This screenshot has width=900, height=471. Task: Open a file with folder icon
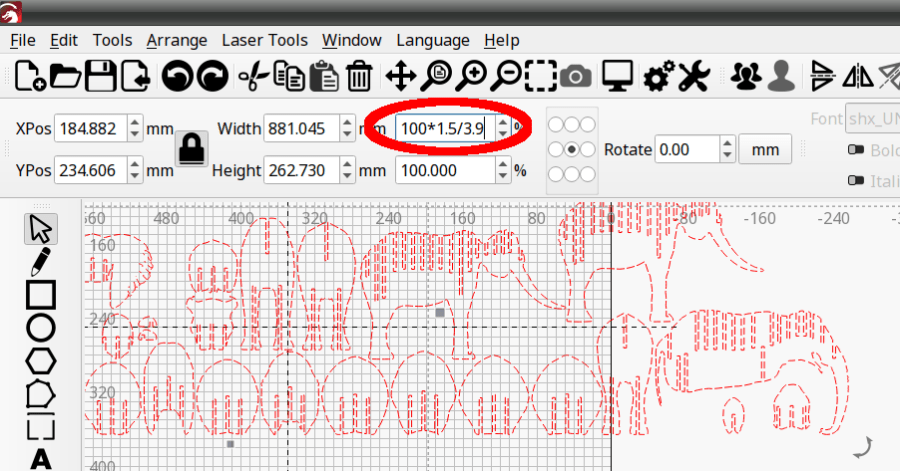pos(65,76)
